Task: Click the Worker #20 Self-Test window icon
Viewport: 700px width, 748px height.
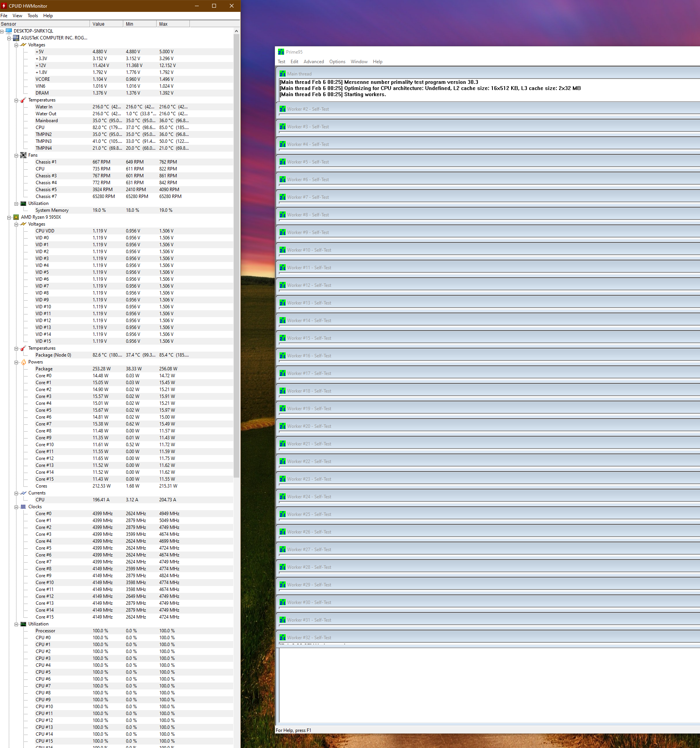Action: (x=283, y=426)
